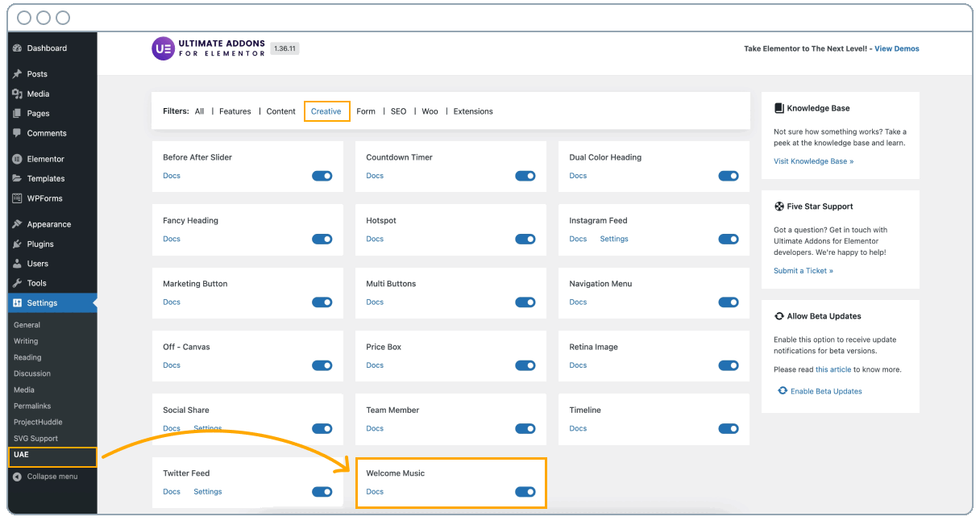Click the Collapse menu arrow icon

[18, 477]
